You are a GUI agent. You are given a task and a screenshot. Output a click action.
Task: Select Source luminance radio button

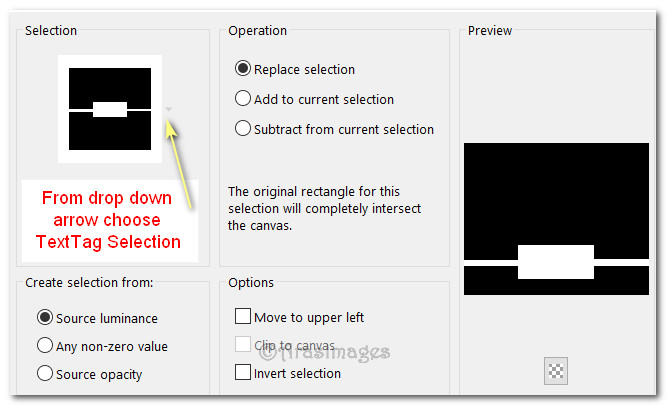pos(45,318)
